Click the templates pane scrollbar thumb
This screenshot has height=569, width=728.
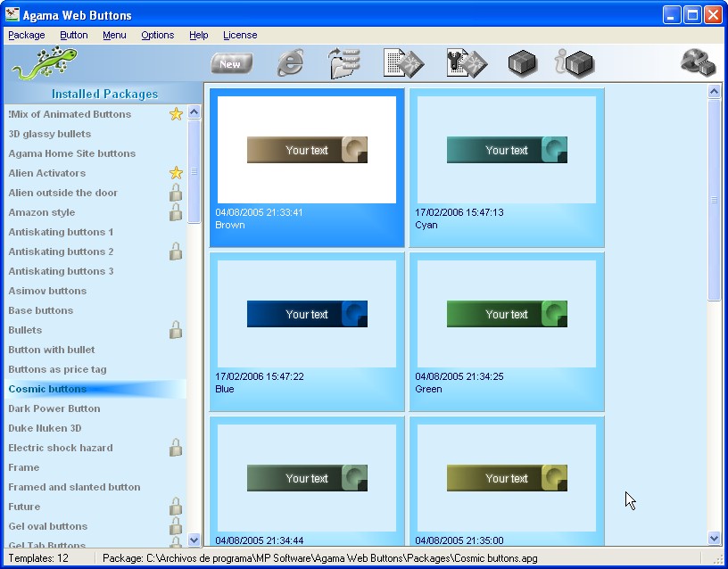(714, 200)
